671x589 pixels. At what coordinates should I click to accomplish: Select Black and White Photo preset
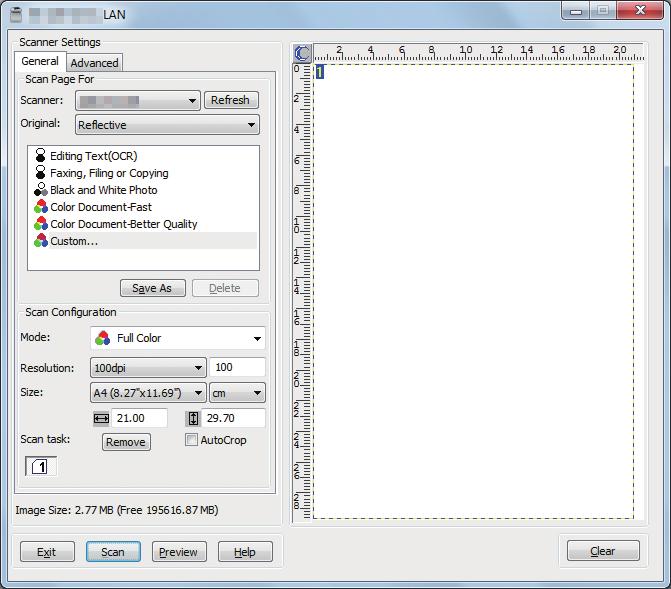104,190
